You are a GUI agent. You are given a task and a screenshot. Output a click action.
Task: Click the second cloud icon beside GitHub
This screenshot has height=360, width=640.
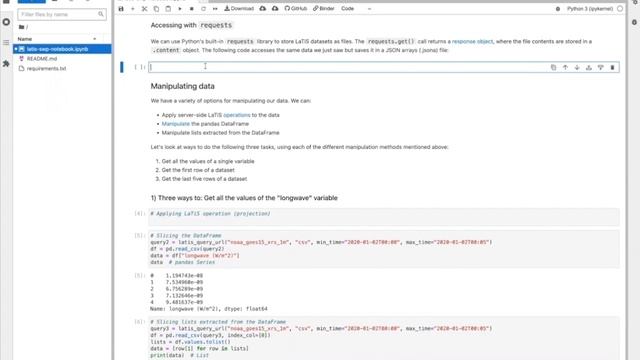click(x=275, y=9)
